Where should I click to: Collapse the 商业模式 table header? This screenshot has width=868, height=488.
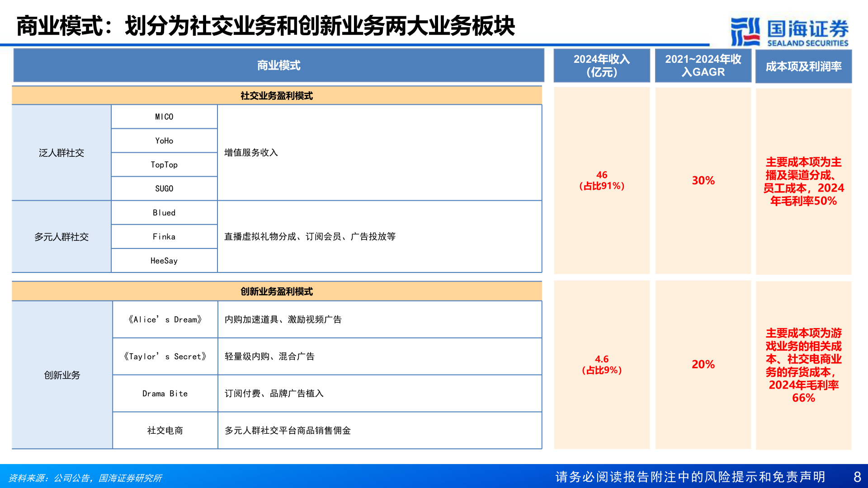[277, 66]
